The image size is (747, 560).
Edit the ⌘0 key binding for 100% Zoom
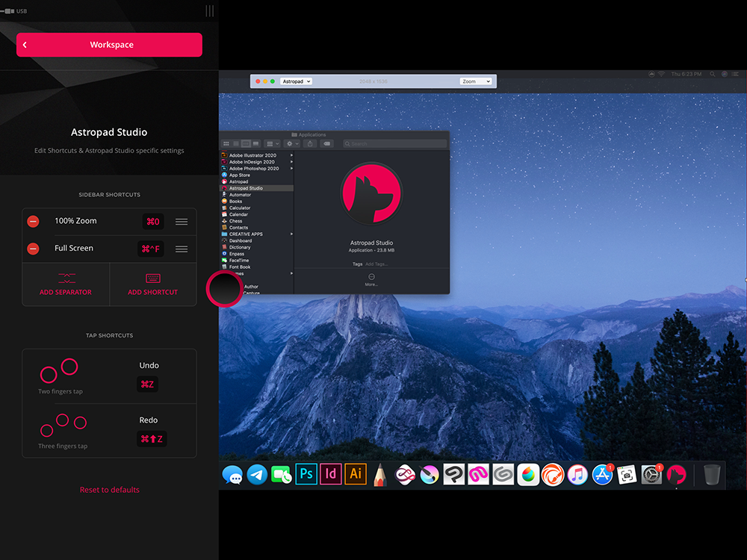pyautogui.click(x=153, y=222)
